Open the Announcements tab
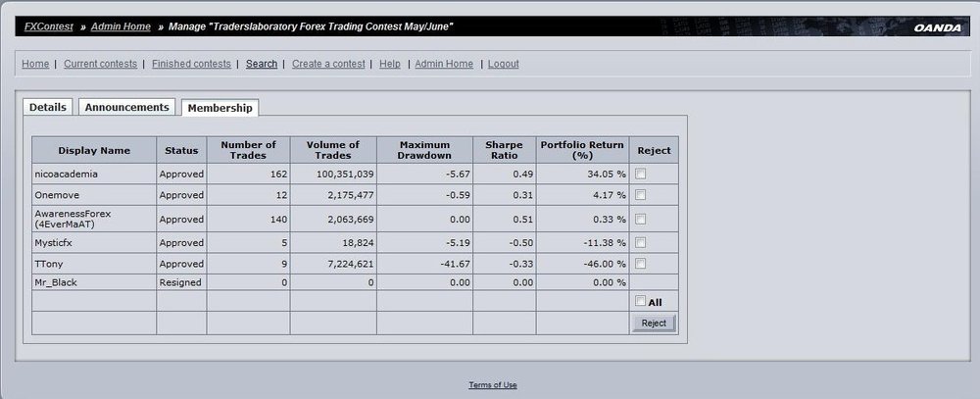The width and height of the screenshot is (980, 399). coord(126,107)
